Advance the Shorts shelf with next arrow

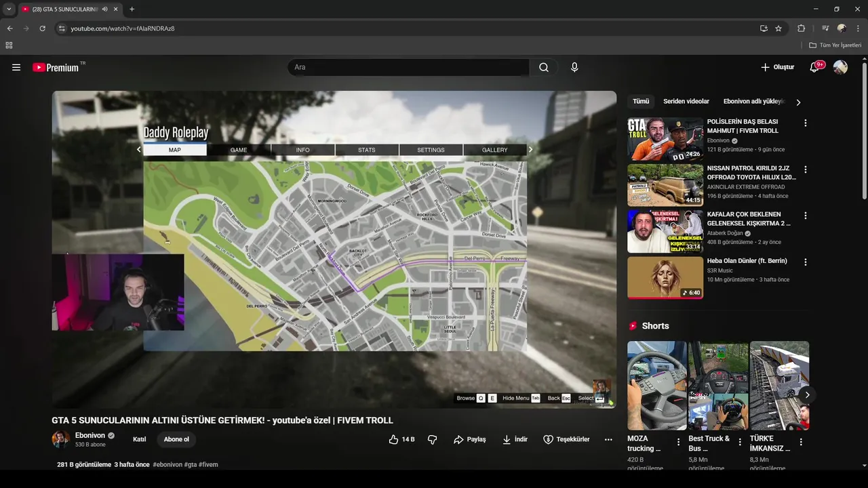pyautogui.click(x=807, y=394)
